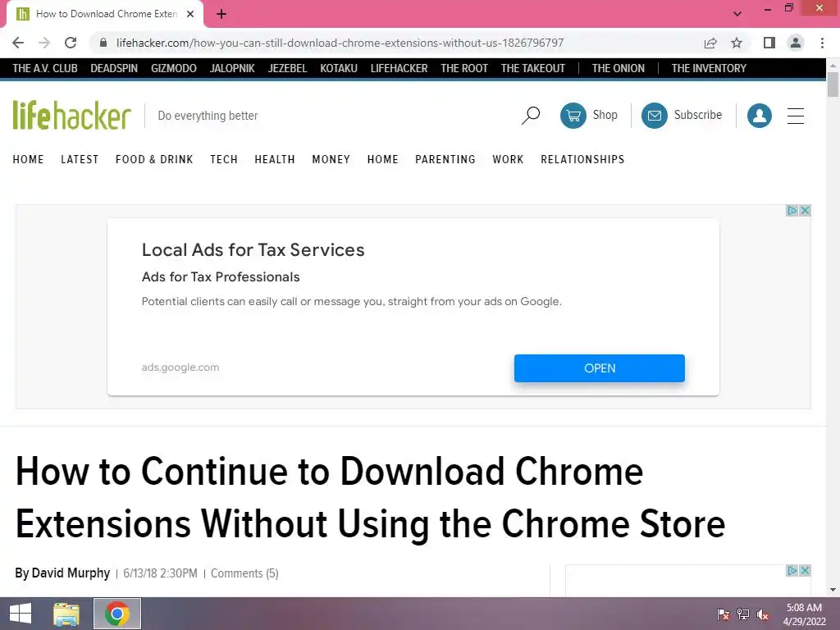This screenshot has height=630, width=840.
Task: Click the browser forward arrow
Action: [x=44, y=43]
